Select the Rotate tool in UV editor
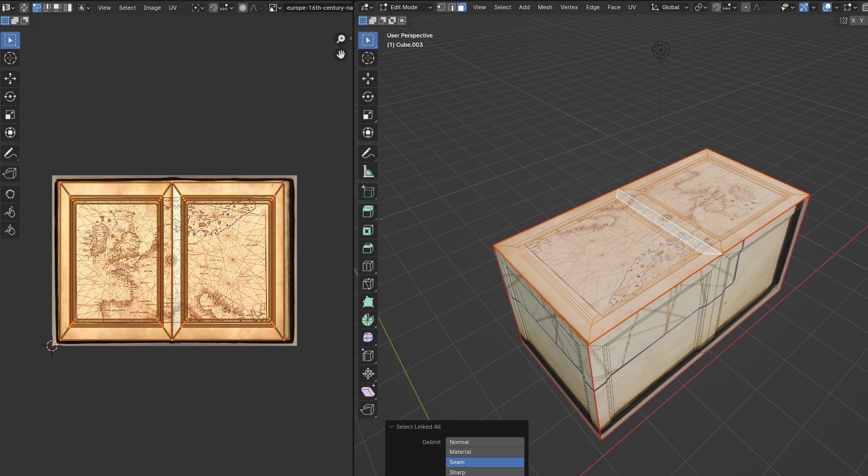 [x=10, y=97]
